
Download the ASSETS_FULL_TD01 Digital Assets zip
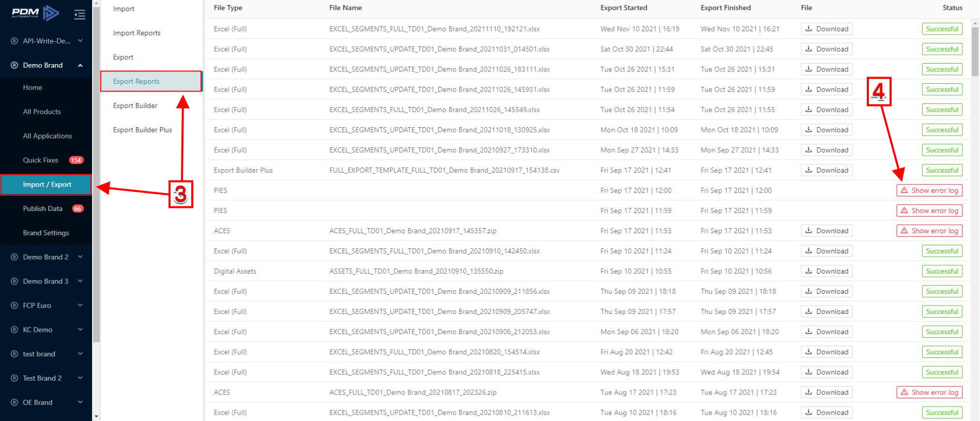click(826, 271)
